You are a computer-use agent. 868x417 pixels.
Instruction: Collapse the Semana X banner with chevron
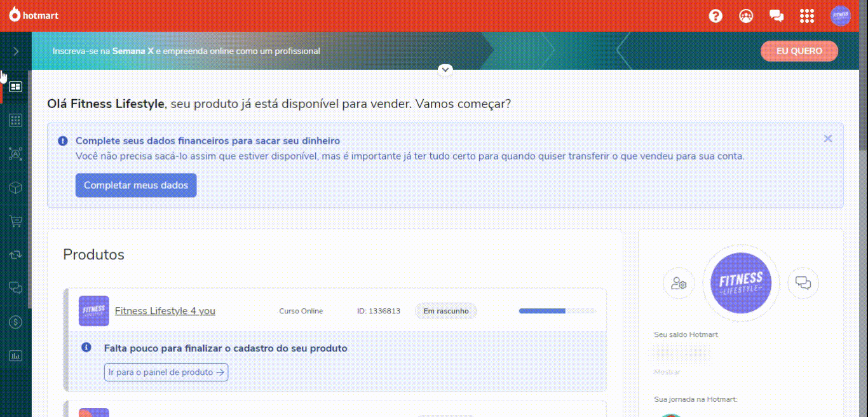pos(445,69)
